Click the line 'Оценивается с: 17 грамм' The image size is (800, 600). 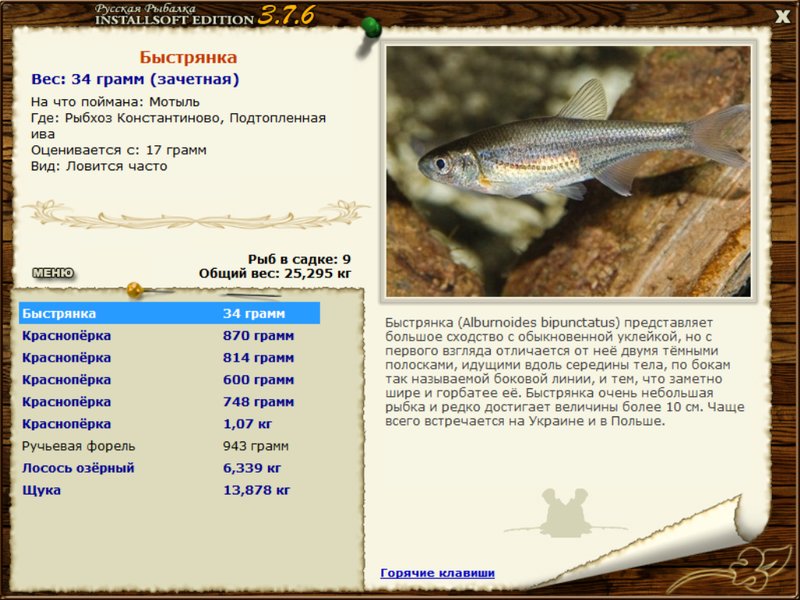coord(118,150)
